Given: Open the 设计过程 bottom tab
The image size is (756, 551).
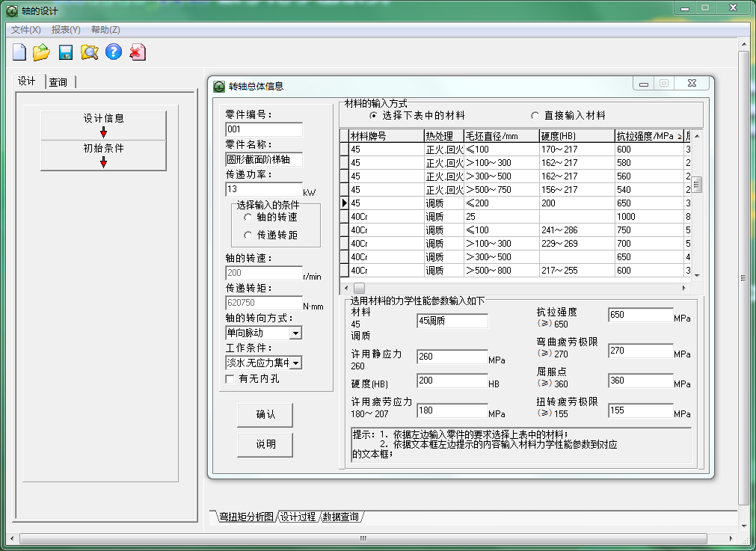Looking at the screenshot, I should 298,517.
